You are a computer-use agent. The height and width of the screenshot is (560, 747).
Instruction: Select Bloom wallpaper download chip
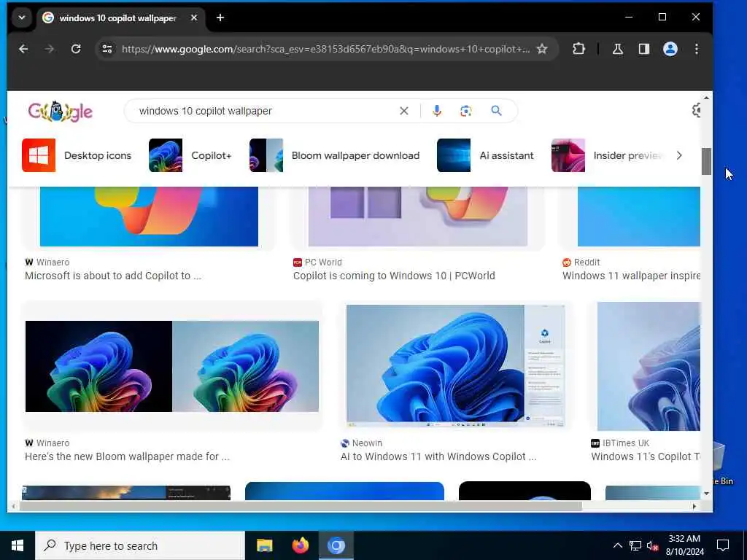click(x=334, y=155)
